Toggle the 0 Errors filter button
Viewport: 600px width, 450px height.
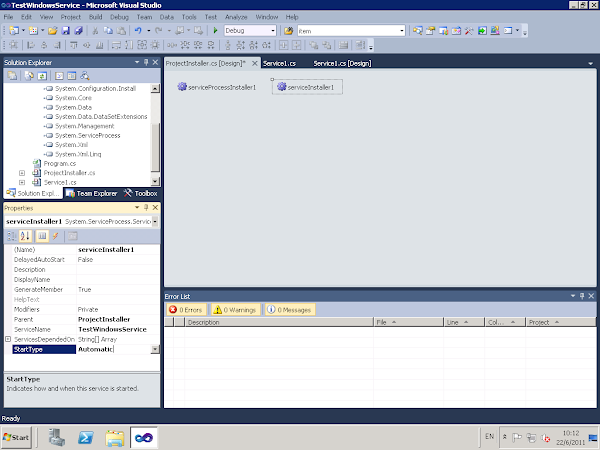click(187, 310)
